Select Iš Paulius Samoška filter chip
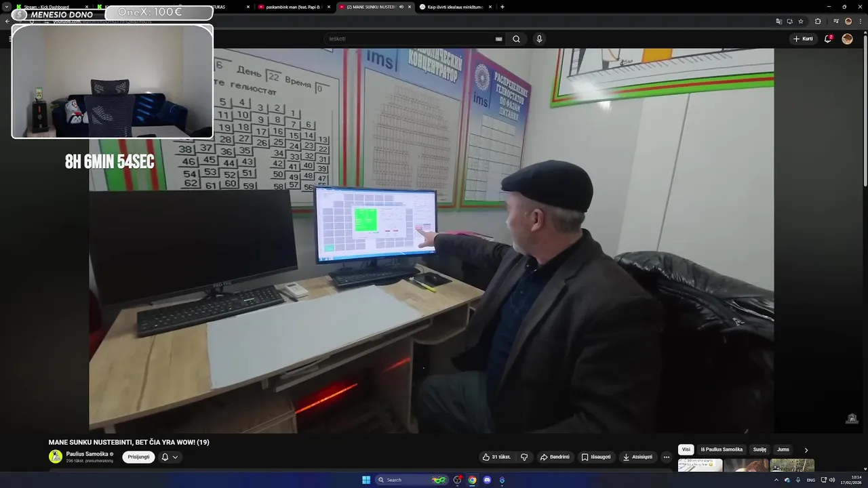Screen dimensions: 868x488 point(722,449)
